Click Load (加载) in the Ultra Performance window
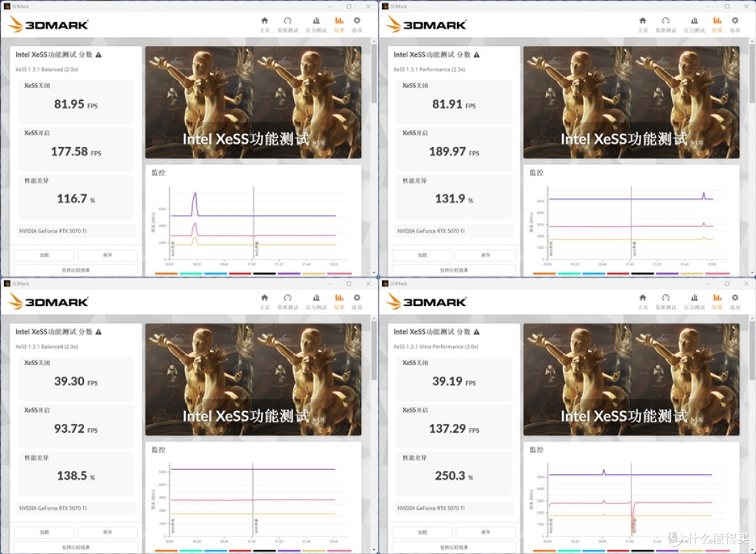 (422, 532)
